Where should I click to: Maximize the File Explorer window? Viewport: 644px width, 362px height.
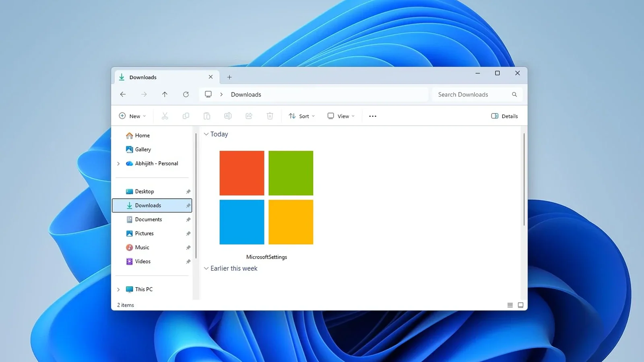tap(497, 73)
